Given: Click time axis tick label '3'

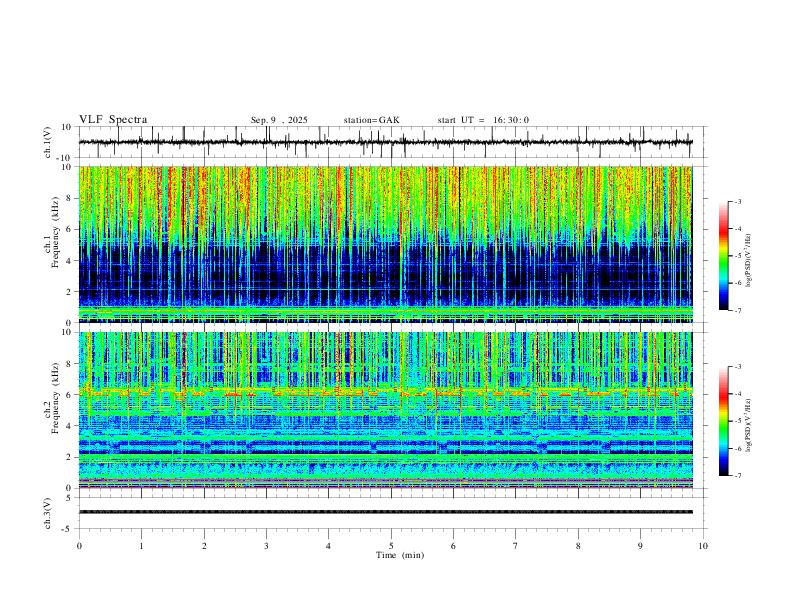Looking at the screenshot, I should click(x=266, y=546).
